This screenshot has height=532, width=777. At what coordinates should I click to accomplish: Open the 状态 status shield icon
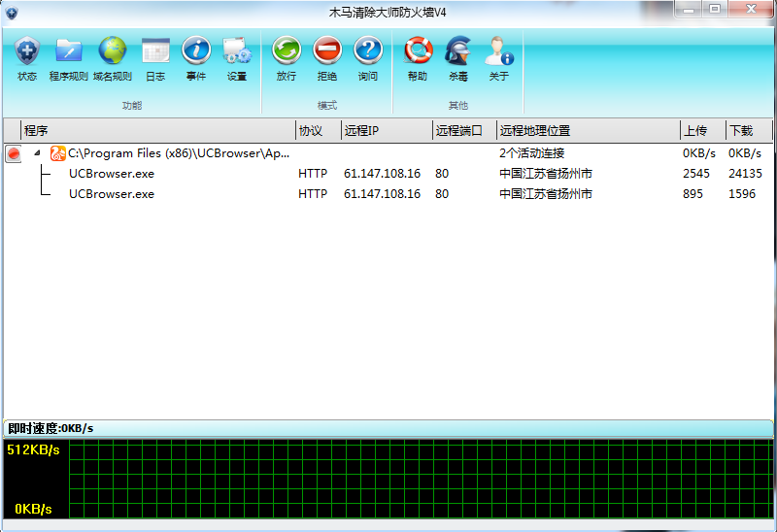click(27, 58)
